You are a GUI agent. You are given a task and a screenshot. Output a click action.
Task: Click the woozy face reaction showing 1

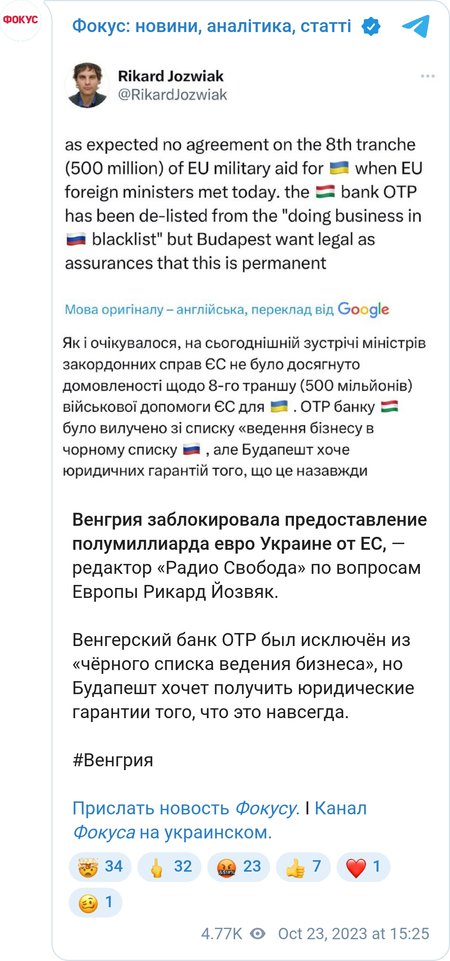(95, 902)
